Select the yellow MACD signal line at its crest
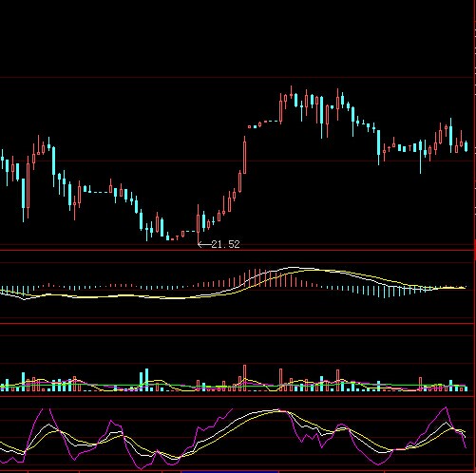476x473 pixels. [x=316, y=270]
